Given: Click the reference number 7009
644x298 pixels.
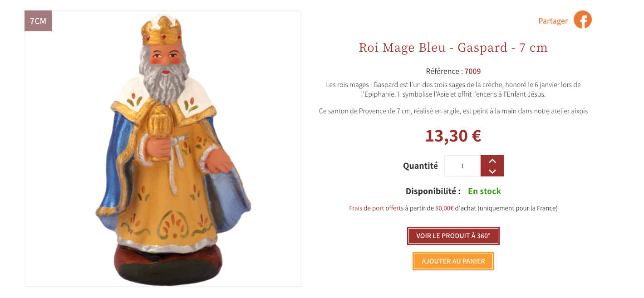Looking at the screenshot, I should (x=472, y=71).
